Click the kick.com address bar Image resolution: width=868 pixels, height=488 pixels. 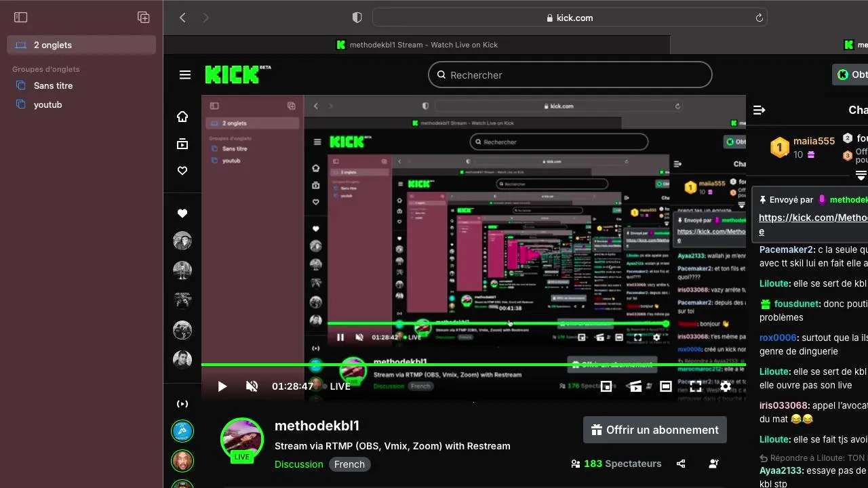click(570, 18)
